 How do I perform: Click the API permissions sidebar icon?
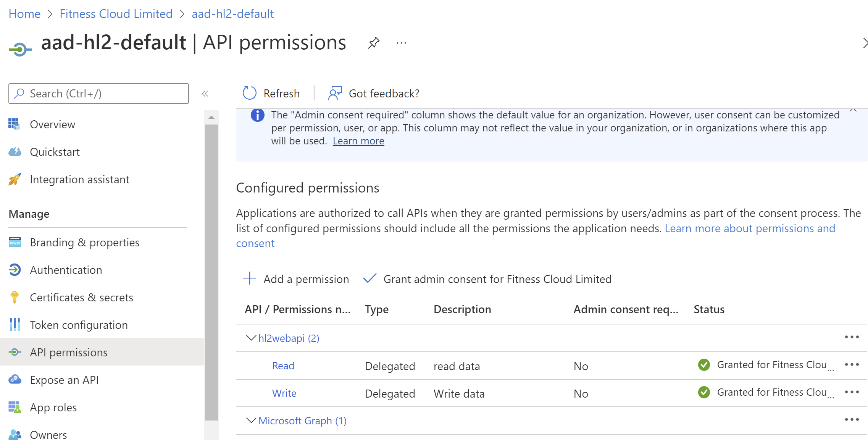15,352
